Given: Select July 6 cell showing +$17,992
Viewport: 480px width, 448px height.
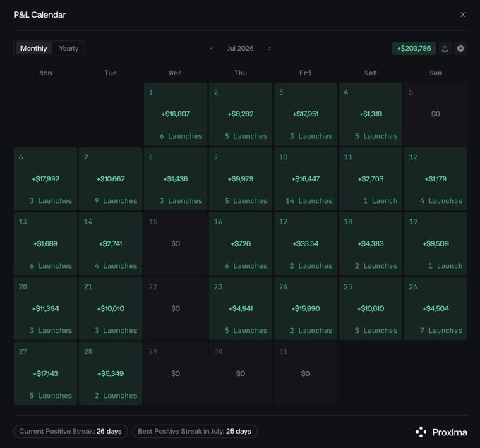Looking at the screenshot, I should coord(45,179).
